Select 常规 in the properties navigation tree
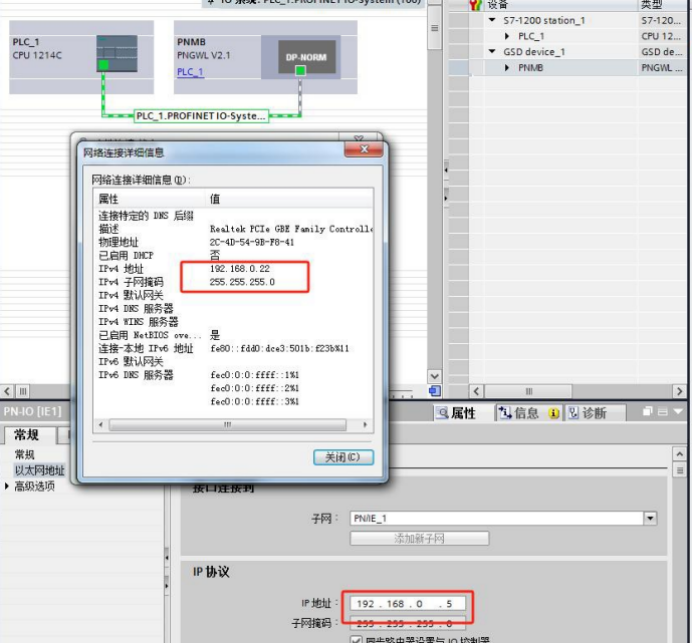 [25, 455]
